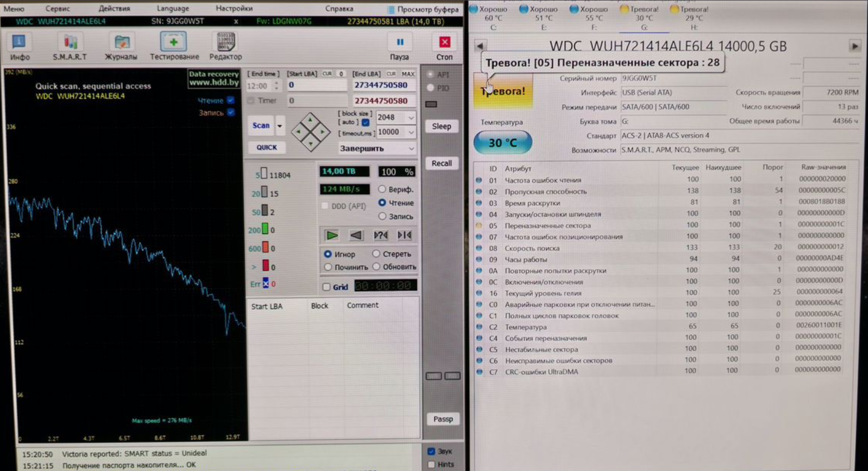Toggle the Звук sound checkbox
Image resolution: width=868 pixels, height=471 pixels.
click(x=431, y=451)
